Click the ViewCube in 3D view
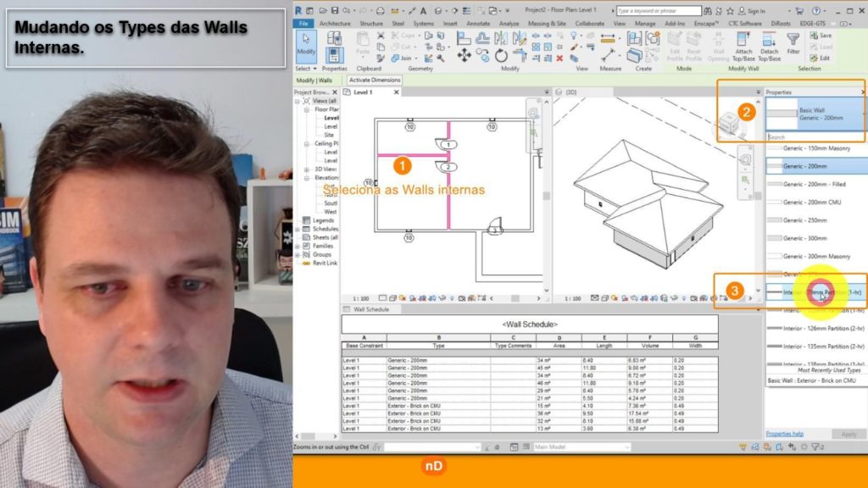 click(728, 127)
